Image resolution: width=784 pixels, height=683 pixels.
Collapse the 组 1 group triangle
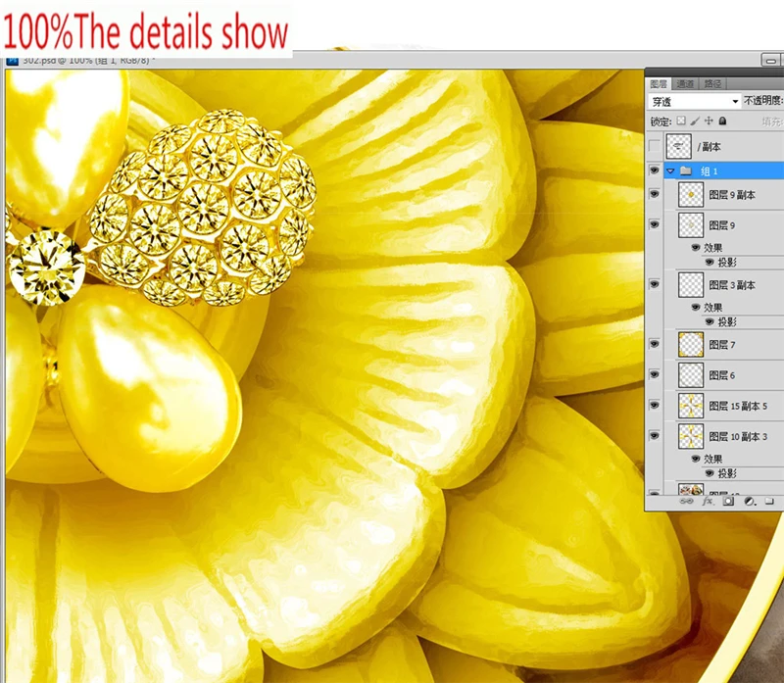point(671,171)
